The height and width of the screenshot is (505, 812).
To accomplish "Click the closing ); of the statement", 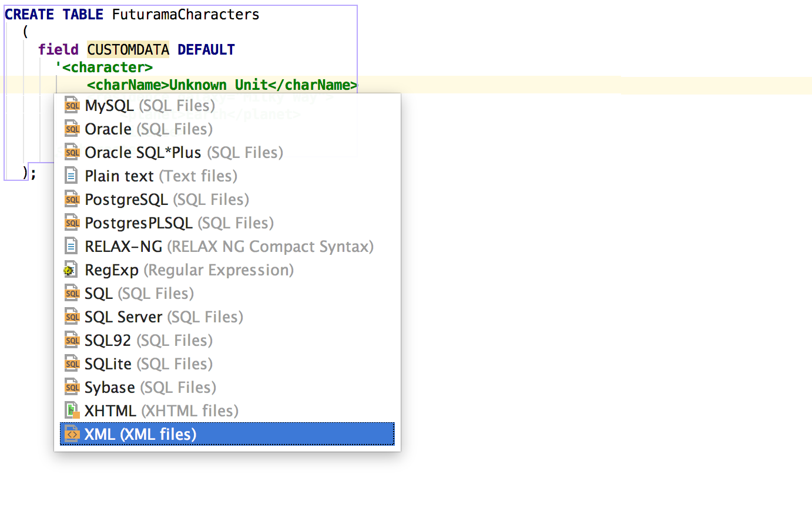I will click(x=29, y=173).
